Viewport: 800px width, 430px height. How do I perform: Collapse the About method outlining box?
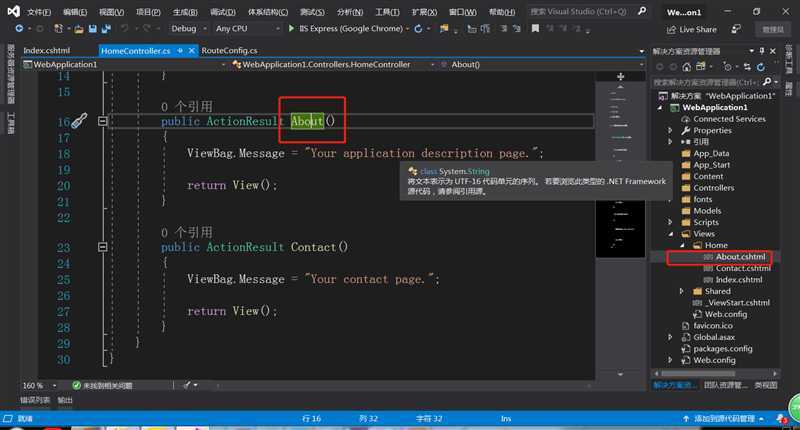coord(103,121)
